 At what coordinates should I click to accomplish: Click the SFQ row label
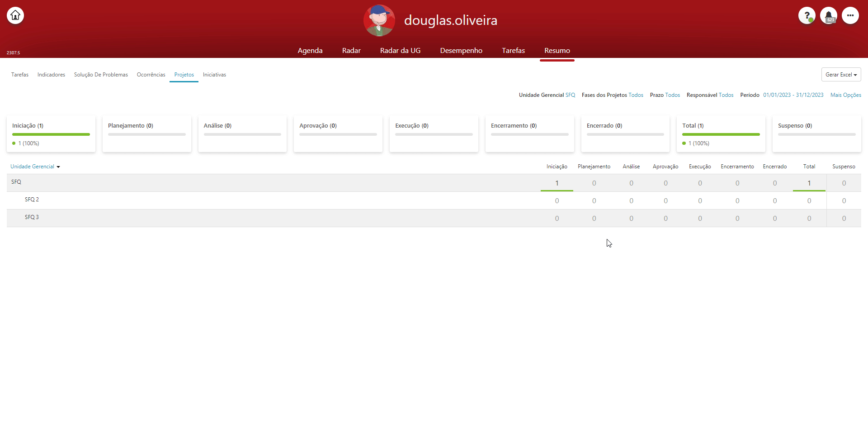(16, 182)
